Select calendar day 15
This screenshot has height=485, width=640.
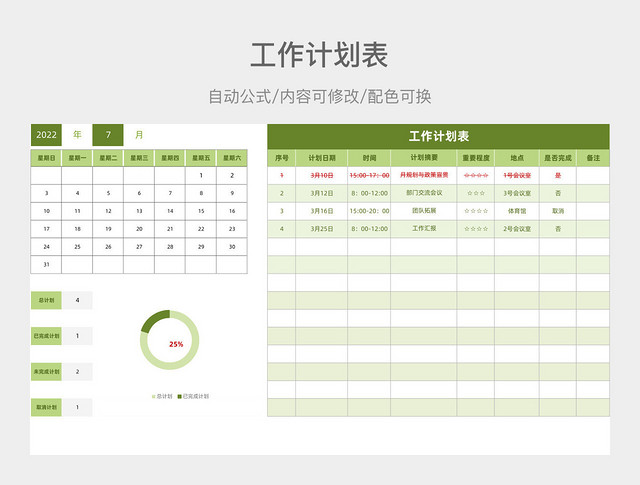click(x=201, y=211)
